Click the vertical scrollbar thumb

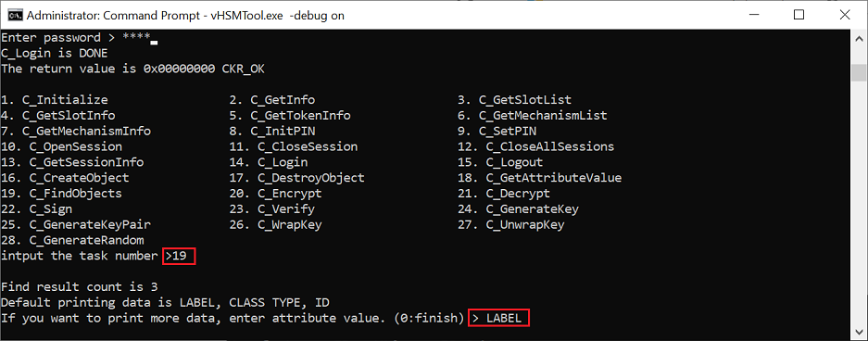coord(859,72)
